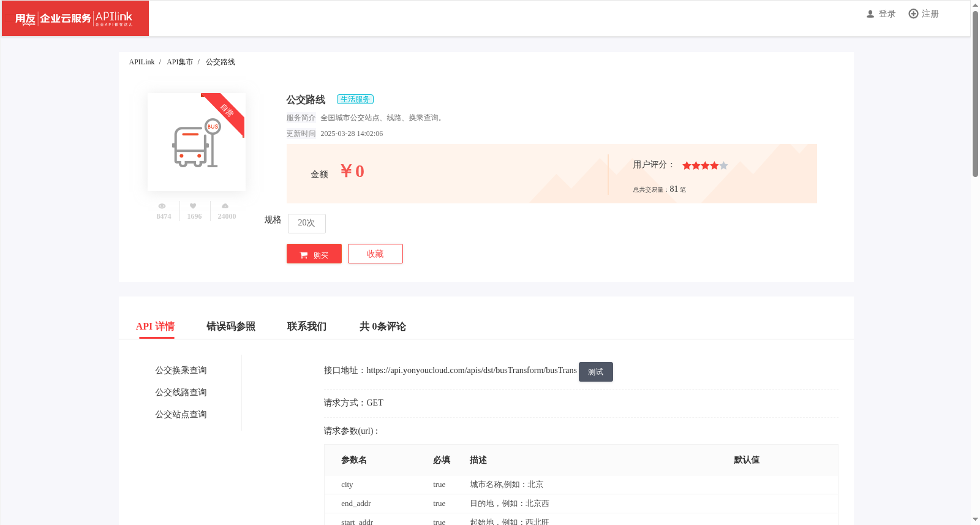Click the 必填 column header

442,460
